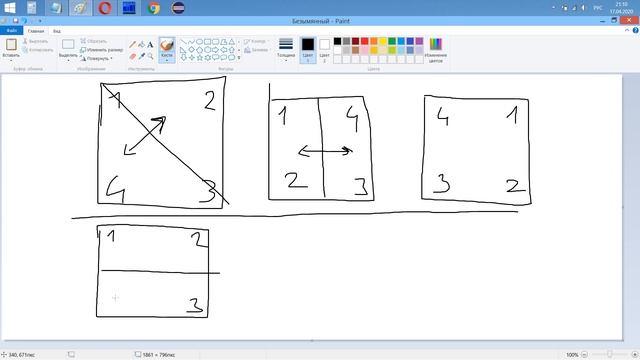Click the Paint Help question mark icon
The image size is (640, 360).
click(x=636, y=31)
